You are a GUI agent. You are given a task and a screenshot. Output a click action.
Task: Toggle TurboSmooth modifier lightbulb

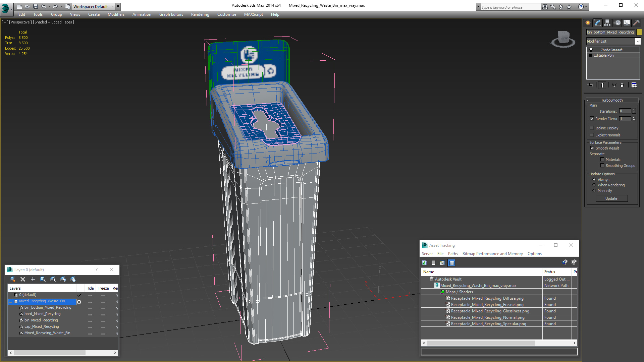(x=591, y=50)
